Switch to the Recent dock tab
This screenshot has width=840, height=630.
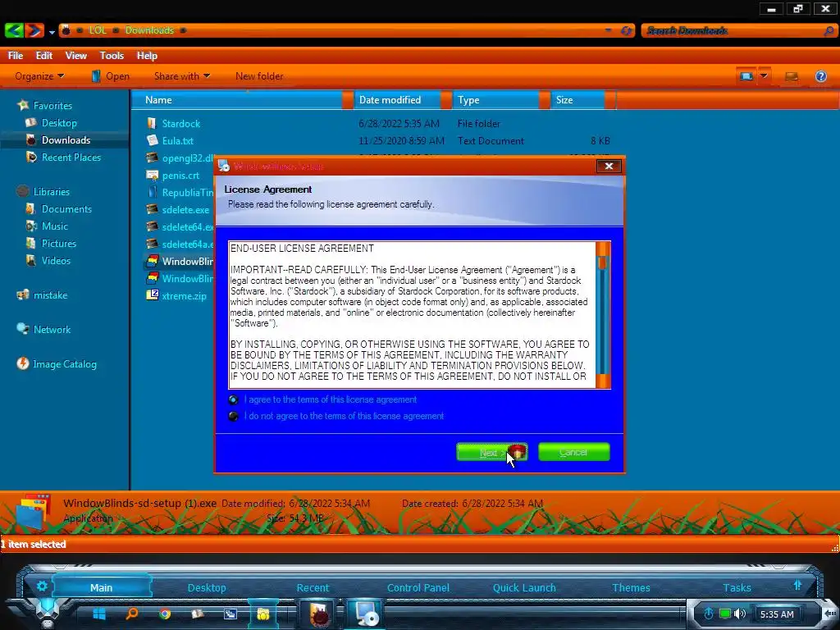(x=313, y=587)
